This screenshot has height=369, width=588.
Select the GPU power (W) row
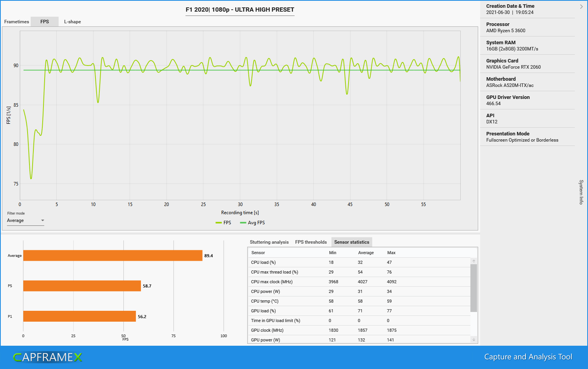click(359, 340)
